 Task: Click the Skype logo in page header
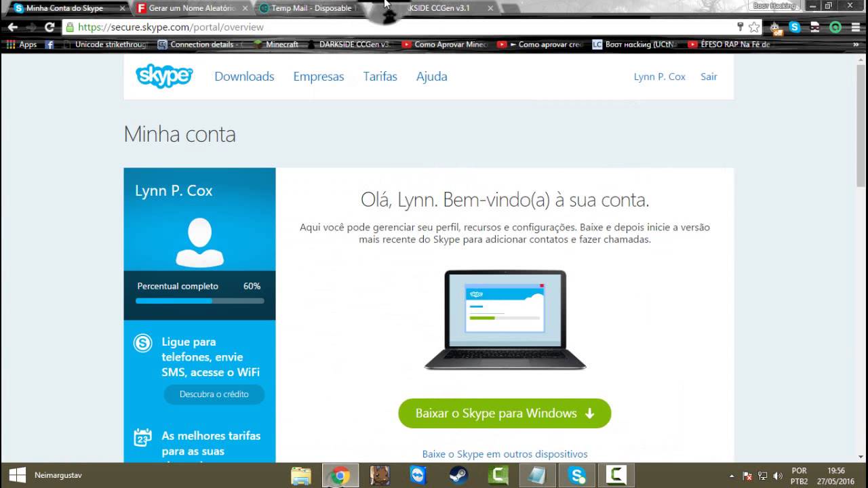point(164,76)
